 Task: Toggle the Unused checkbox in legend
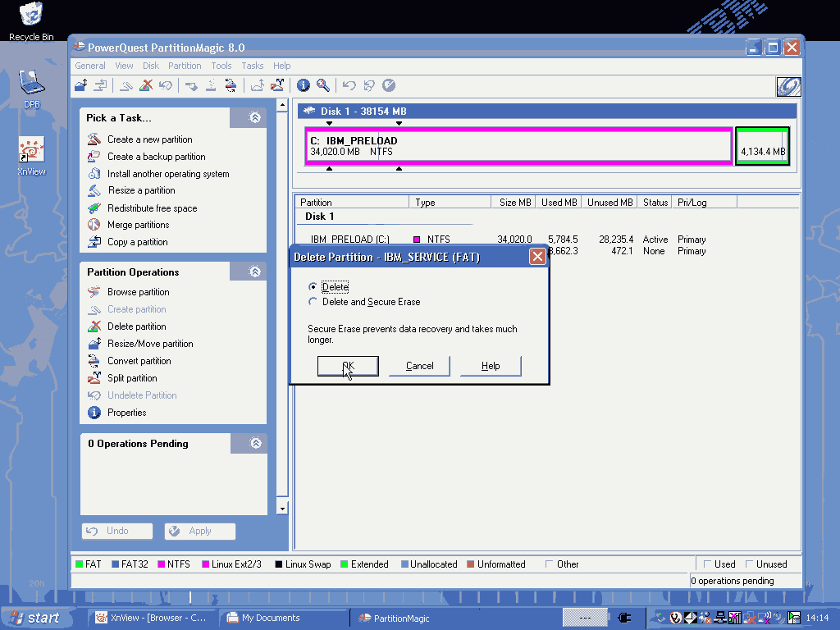[749, 564]
